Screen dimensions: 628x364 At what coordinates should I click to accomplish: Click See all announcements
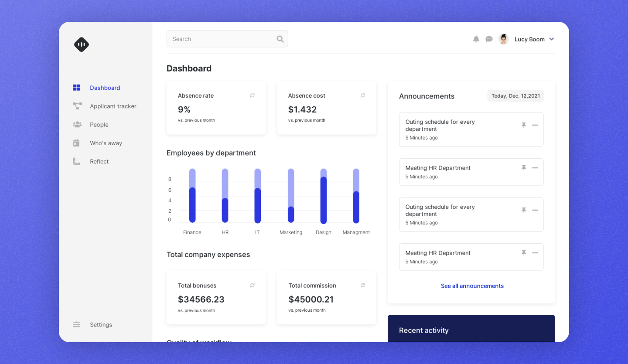pyautogui.click(x=472, y=286)
